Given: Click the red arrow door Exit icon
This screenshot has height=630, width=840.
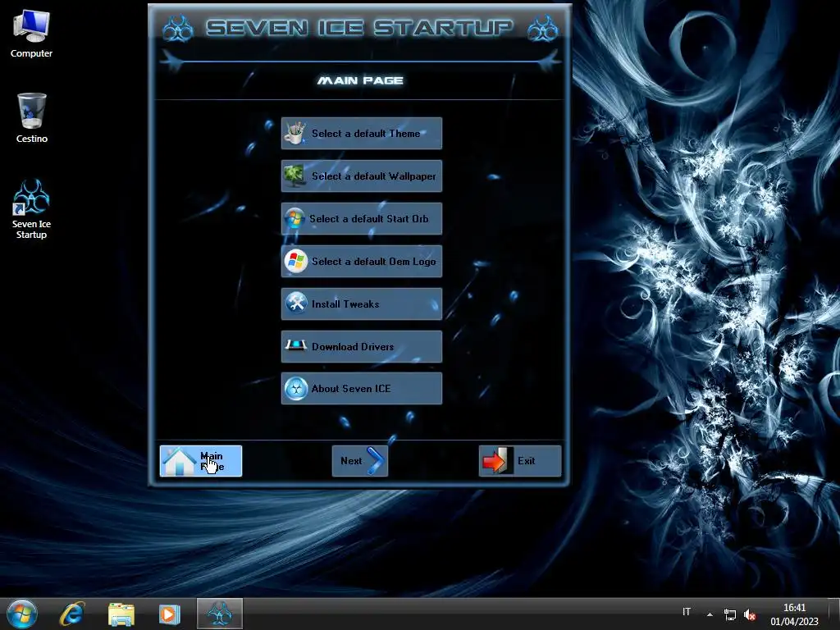Looking at the screenshot, I should (497, 461).
